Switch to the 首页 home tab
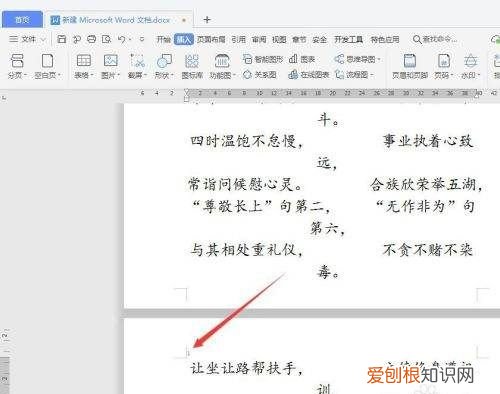500x394 pixels. 22,20
